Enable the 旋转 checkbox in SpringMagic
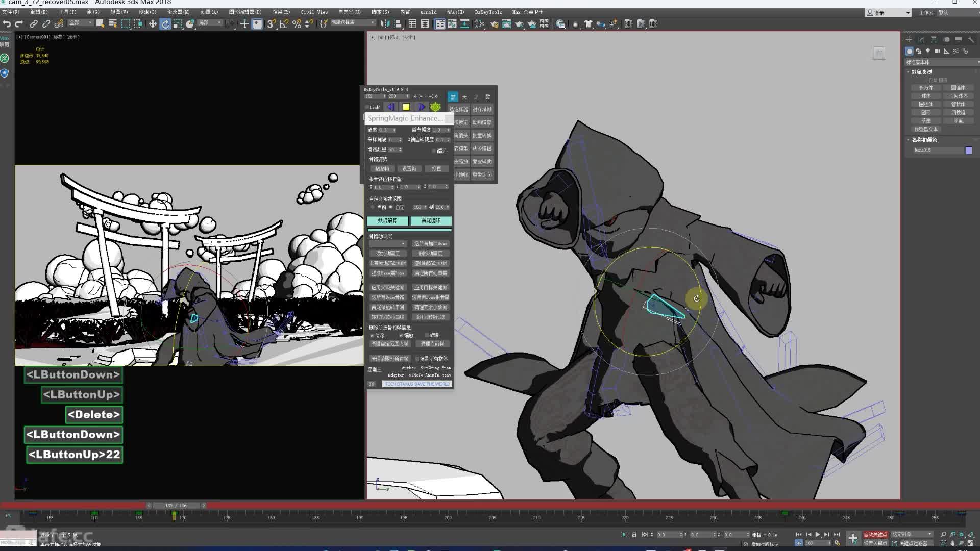The height and width of the screenshot is (551, 980). 427,335
